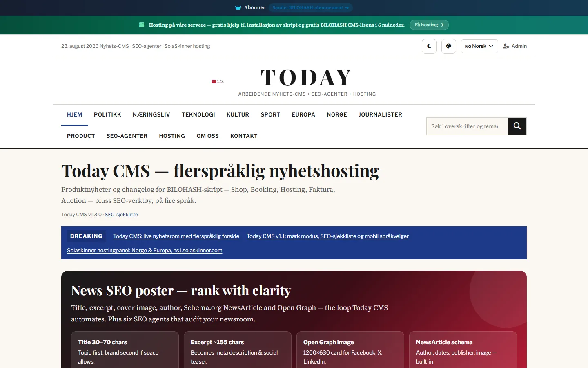This screenshot has height=368, width=588.
Task: Visit the OM OSS page
Action: click(x=207, y=136)
